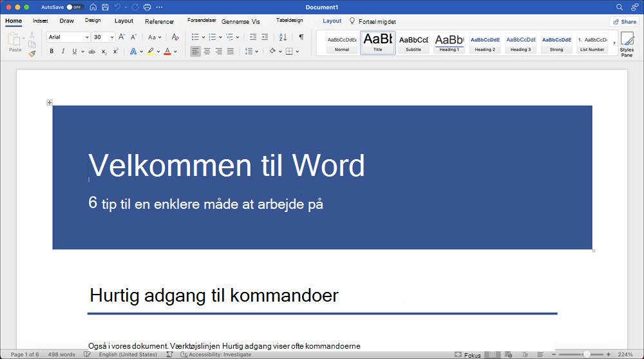Expand the font color arrow
644x359 pixels.
pos(175,52)
